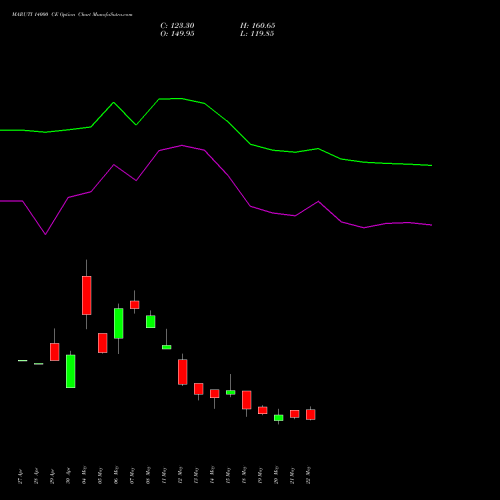The height and width of the screenshot is (500, 500).
Task: Click the red candlestick above 18 May
Action: (247, 400)
